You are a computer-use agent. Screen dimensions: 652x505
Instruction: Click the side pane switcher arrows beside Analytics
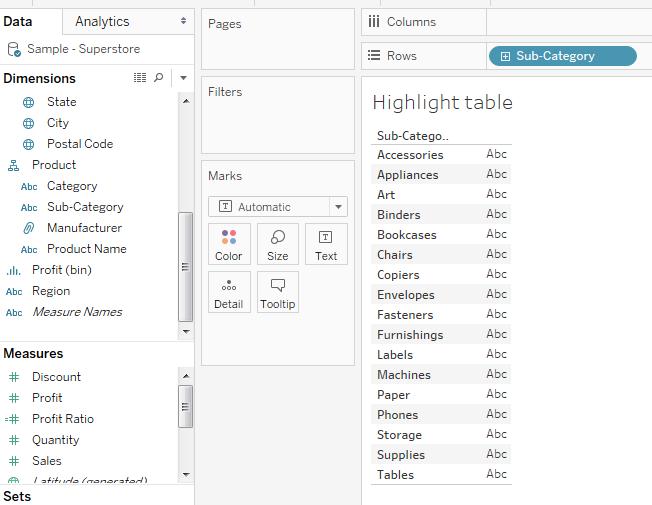click(x=183, y=21)
